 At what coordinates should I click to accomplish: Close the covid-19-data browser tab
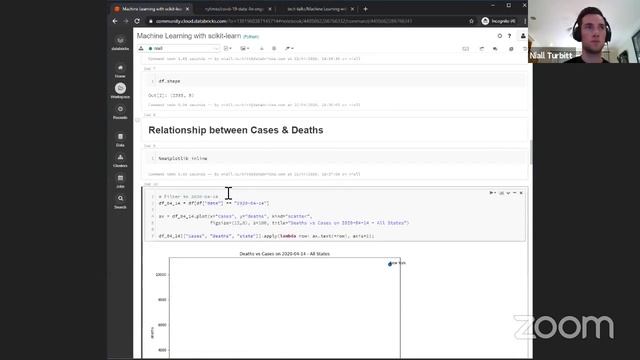[270, 9]
